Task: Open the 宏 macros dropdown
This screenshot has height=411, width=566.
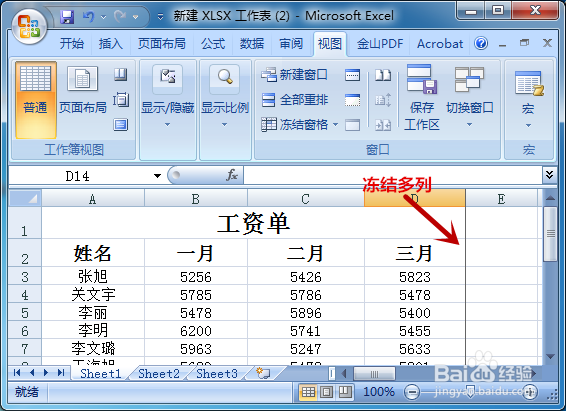Action: point(528,99)
